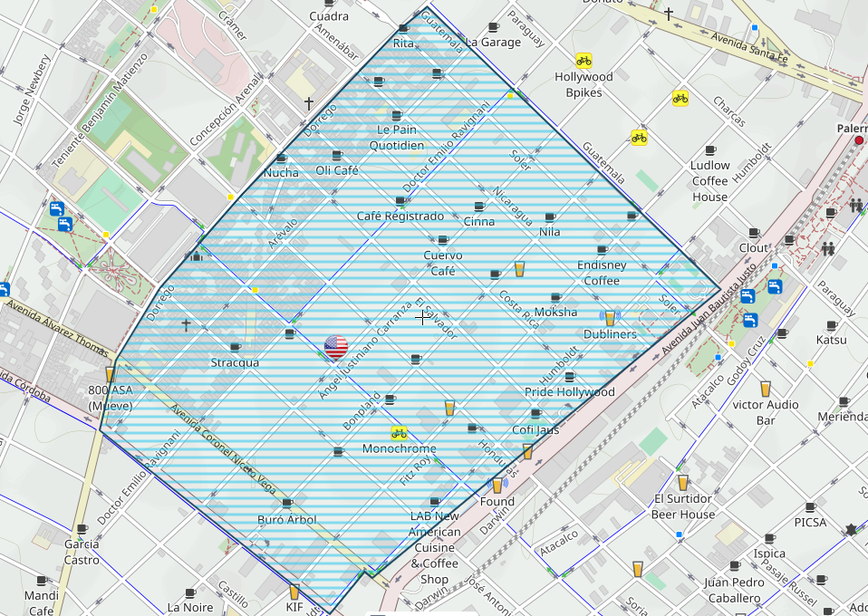Click the LAB New American Cuisine cup icon

pos(435,503)
